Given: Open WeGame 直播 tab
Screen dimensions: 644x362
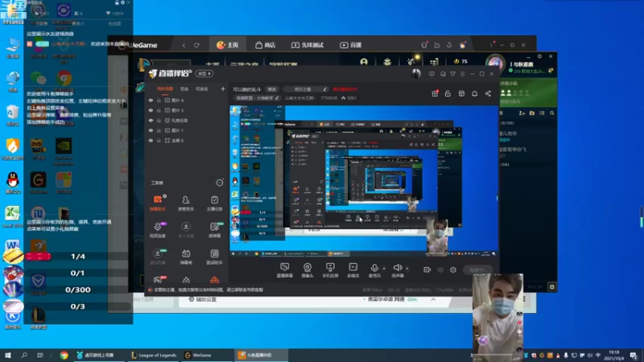Looking at the screenshot, I should click(x=351, y=45).
